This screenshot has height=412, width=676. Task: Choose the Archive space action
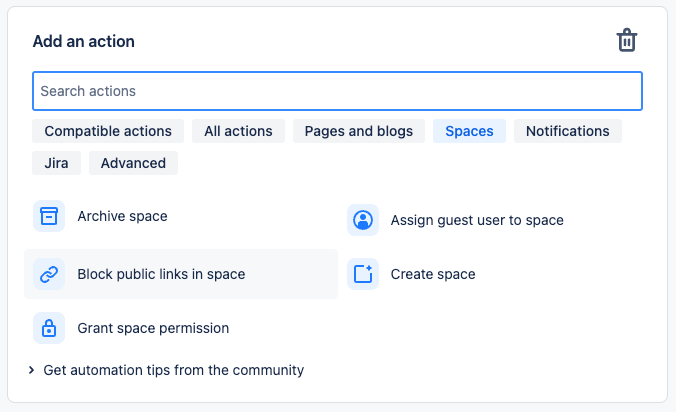pos(122,216)
